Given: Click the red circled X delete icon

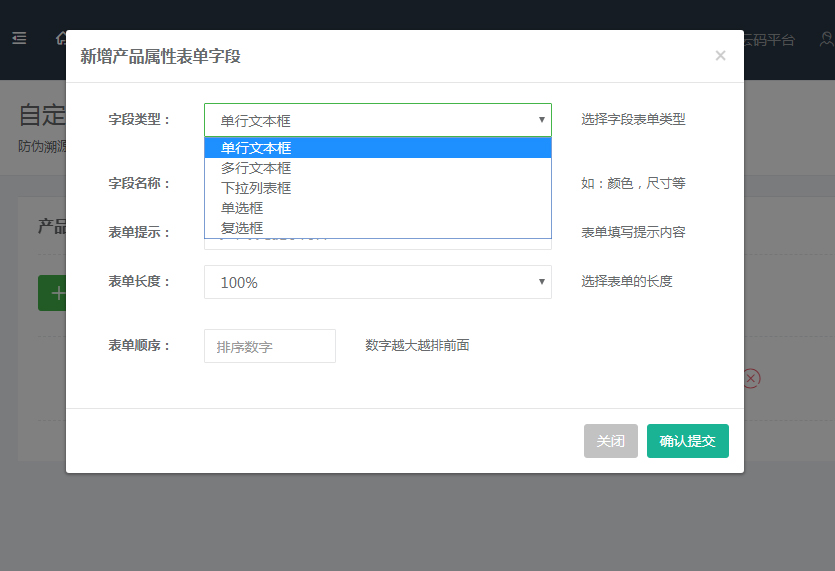Looking at the screenshot, I should [751, 378].
